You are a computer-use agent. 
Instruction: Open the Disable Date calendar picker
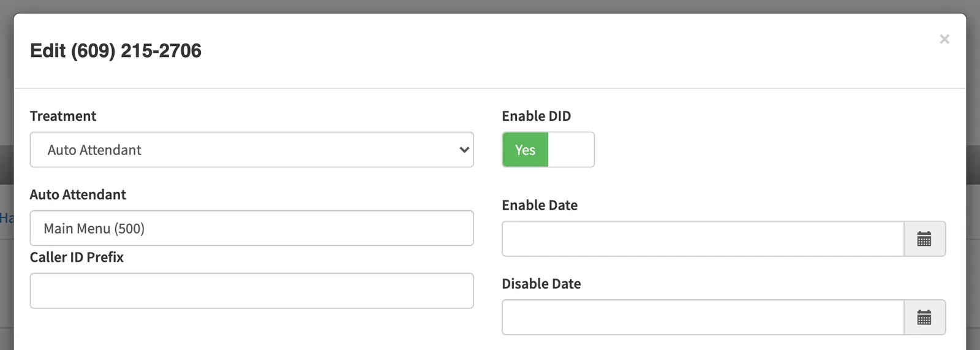[x=924, y=317]
